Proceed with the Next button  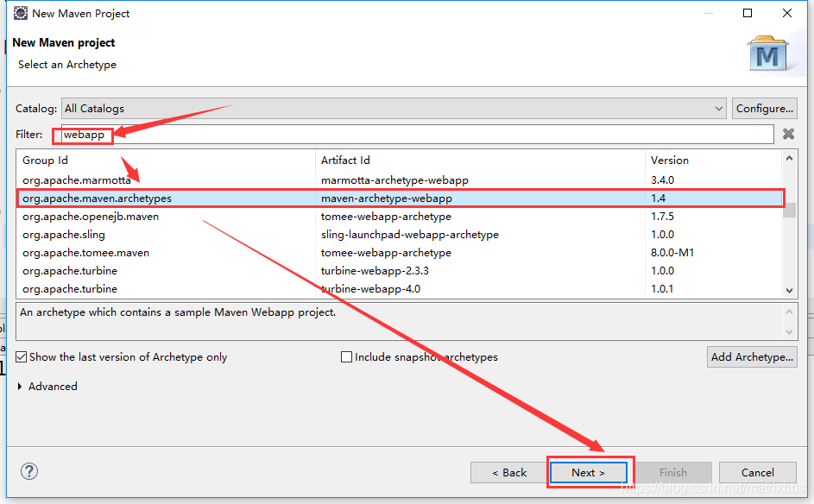click(x=588, y=472)
